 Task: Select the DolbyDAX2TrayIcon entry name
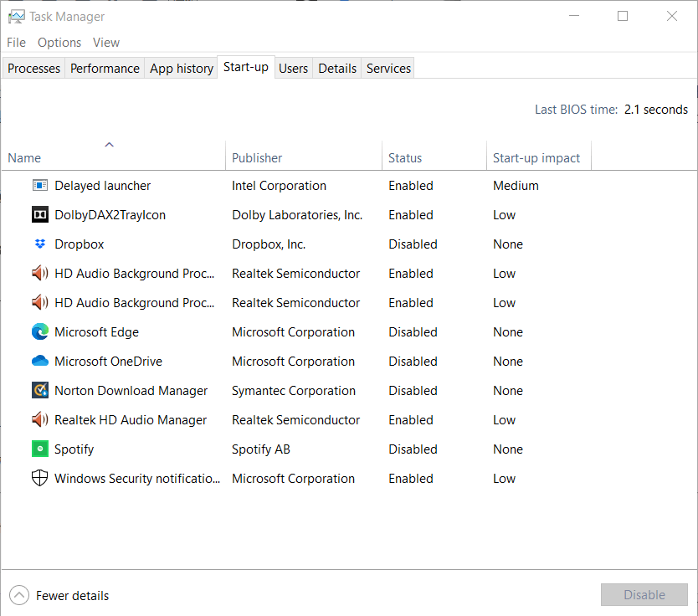[110, 215]
